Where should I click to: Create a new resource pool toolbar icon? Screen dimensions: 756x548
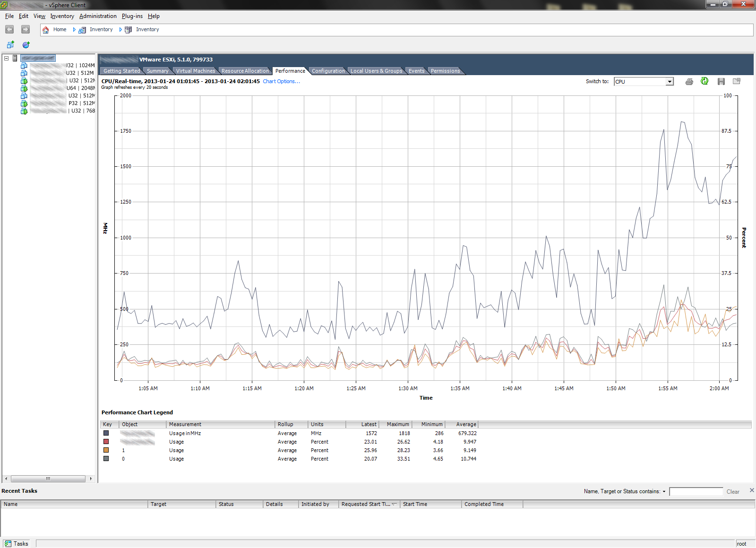[26, 45]
